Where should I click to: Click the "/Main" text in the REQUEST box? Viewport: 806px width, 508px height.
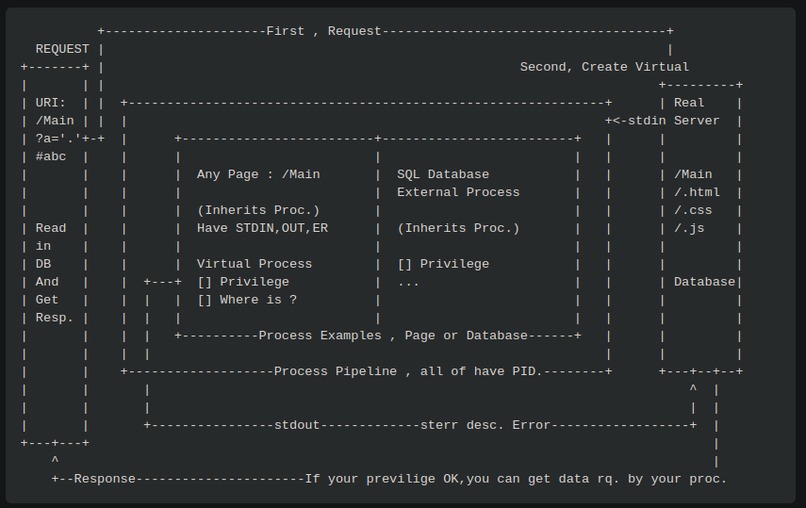54,121
